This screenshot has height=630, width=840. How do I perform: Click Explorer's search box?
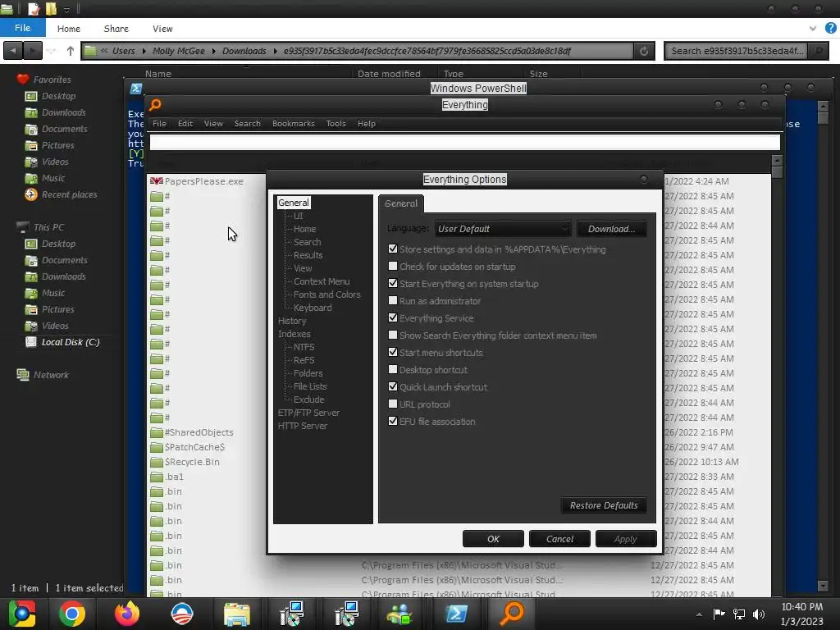point(737,51)
